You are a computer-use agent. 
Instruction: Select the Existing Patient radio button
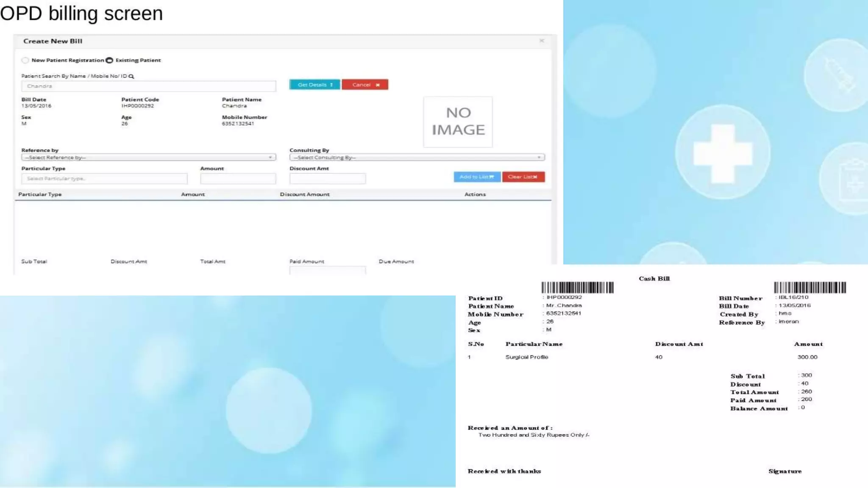[x=109, y=60]
